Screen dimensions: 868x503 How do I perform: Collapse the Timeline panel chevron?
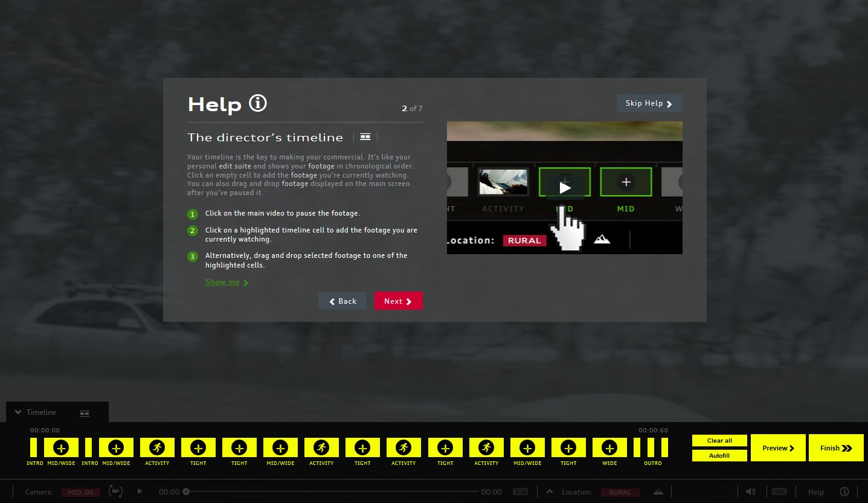(18, 412)
